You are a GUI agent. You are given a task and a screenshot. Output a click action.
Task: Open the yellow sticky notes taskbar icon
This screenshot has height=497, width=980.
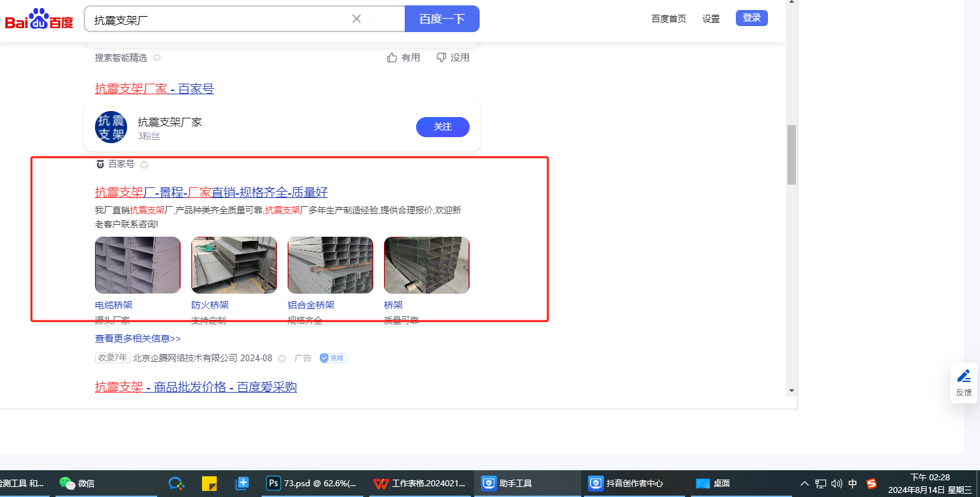[209, 483]
